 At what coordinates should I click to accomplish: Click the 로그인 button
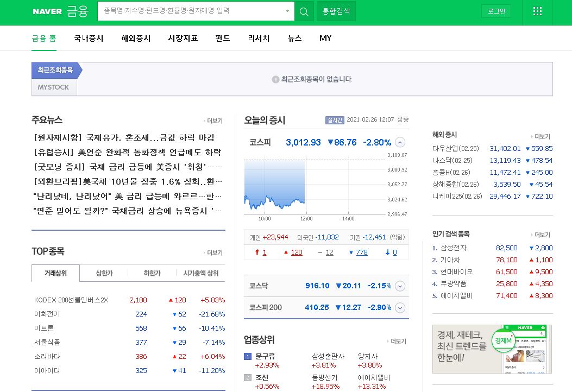point(496,11)
